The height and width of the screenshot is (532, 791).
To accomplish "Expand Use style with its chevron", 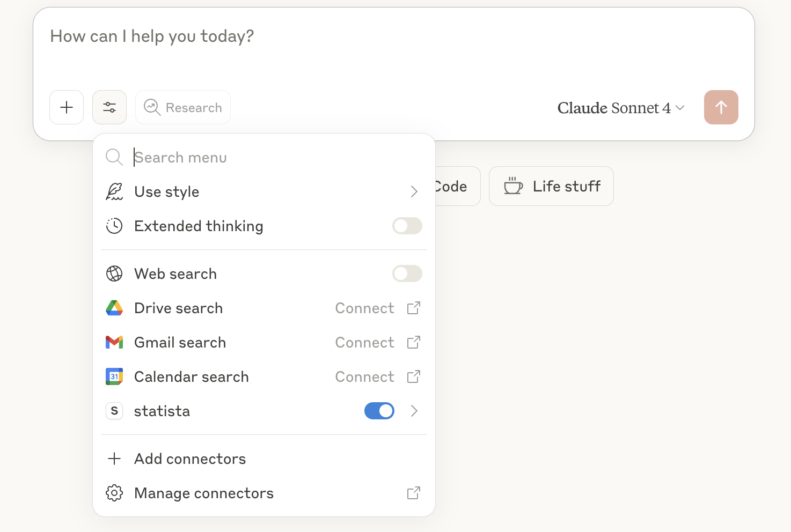I will 414,191.
